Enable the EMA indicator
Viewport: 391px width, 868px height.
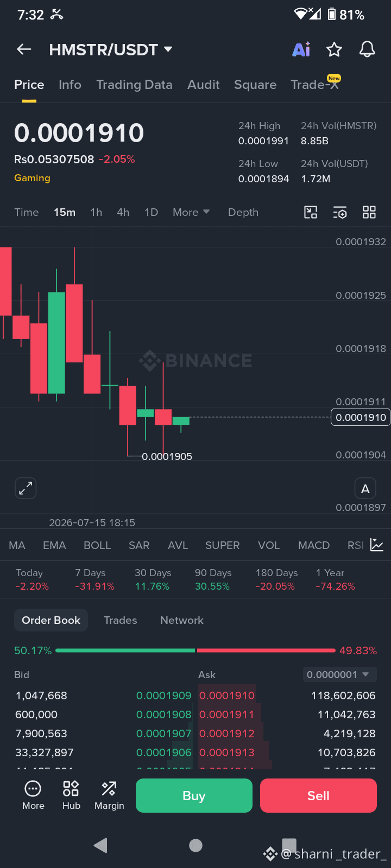tap(54, 545)
